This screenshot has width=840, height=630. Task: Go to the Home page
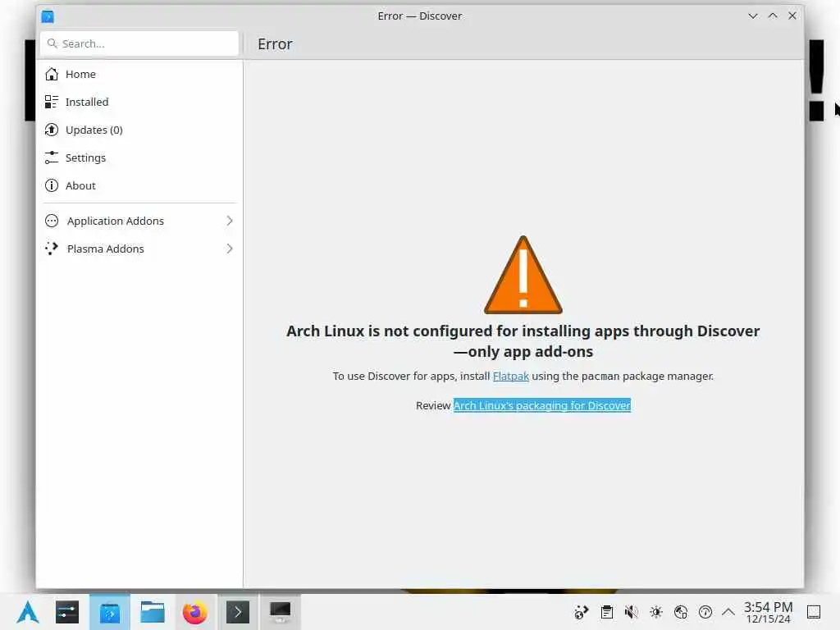139,74
